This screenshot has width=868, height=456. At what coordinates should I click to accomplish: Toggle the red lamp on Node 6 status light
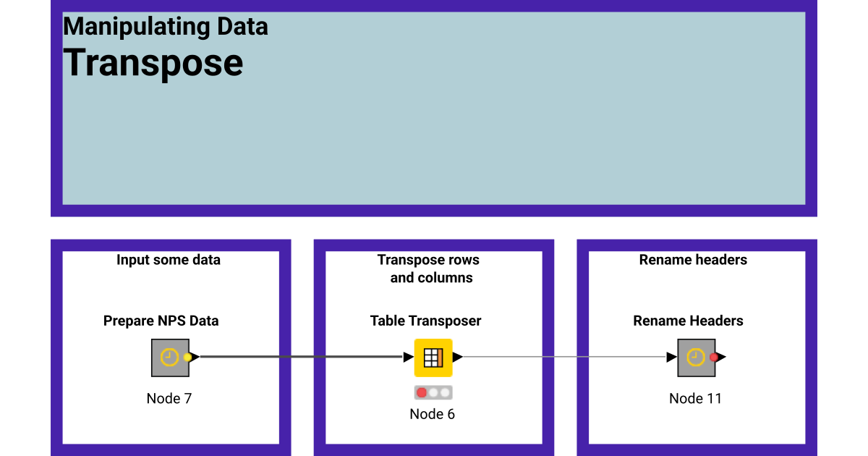coord(421,392)
